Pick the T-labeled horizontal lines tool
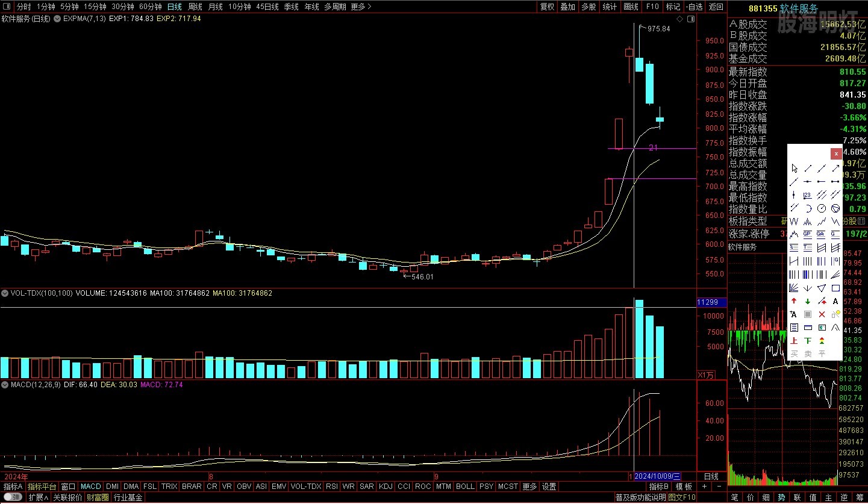 pyautogui.click(x=808, y=247)
